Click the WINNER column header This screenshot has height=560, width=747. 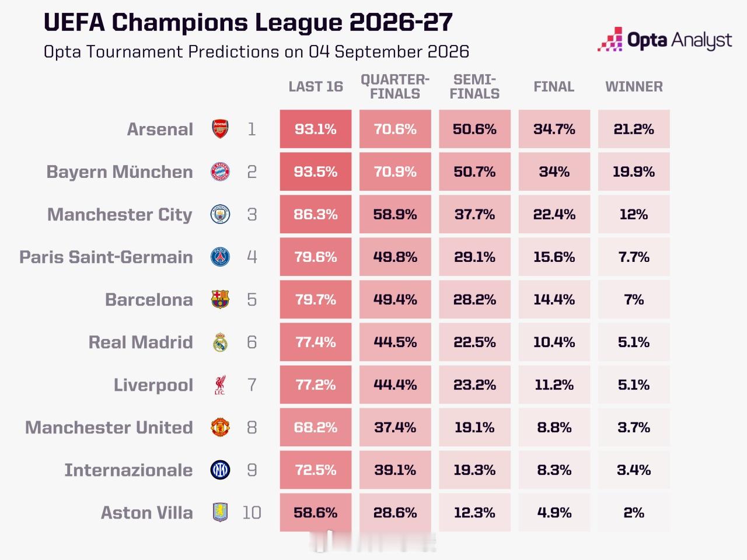tap(634, 86)
